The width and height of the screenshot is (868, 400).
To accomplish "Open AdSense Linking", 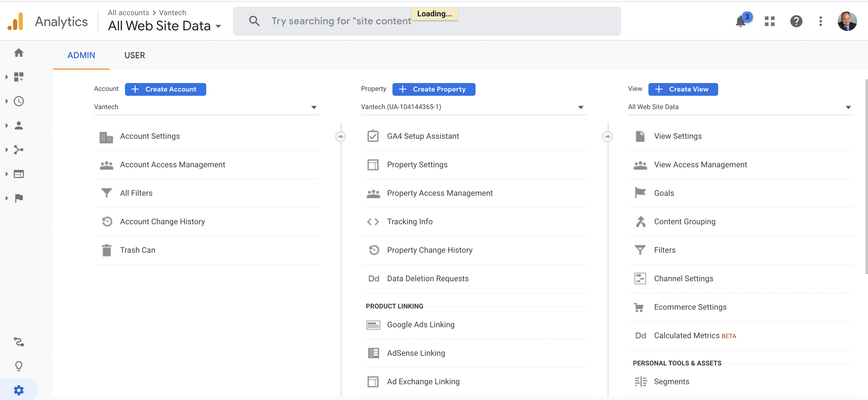I will pos(474,353).
